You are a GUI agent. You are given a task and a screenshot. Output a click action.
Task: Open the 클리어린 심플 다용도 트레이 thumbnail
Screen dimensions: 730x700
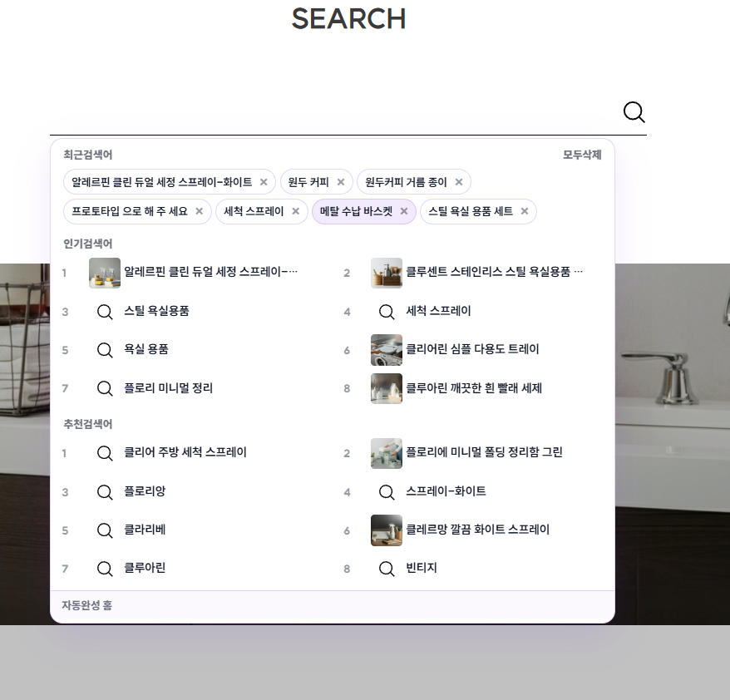point(387,350)
